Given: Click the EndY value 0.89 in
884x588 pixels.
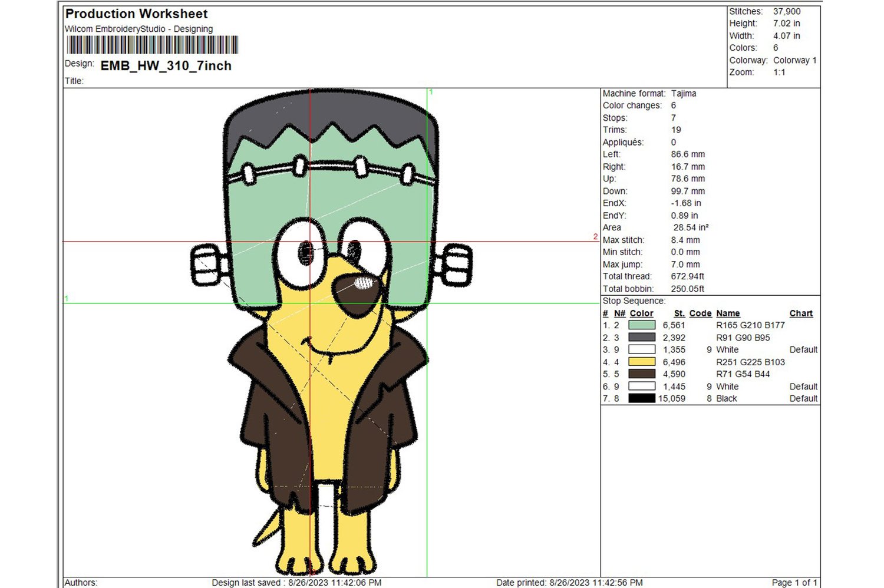Looking at the screenshot, I should point(684,216).
